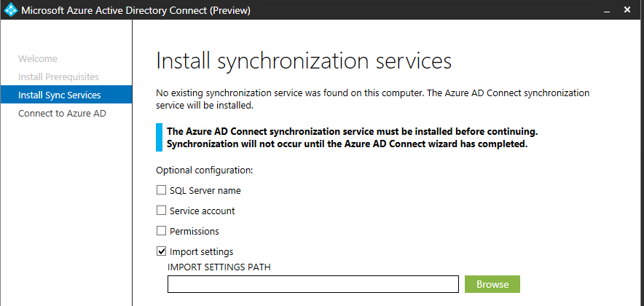
Task: Click the IMPORT SETTINGS PATH label
Action: [x=219, y=267]
